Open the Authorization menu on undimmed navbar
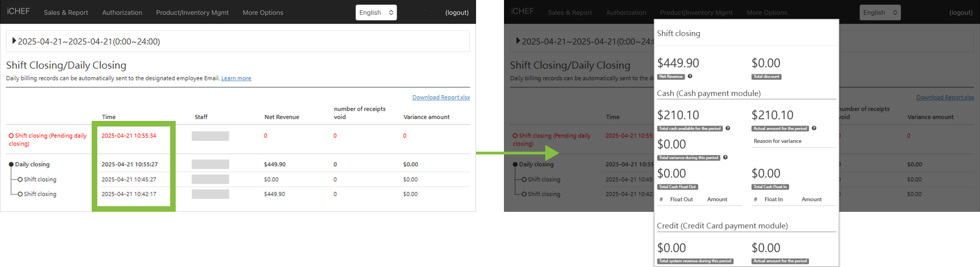Viewport: 980px width, 267px height. click(122, 13)
